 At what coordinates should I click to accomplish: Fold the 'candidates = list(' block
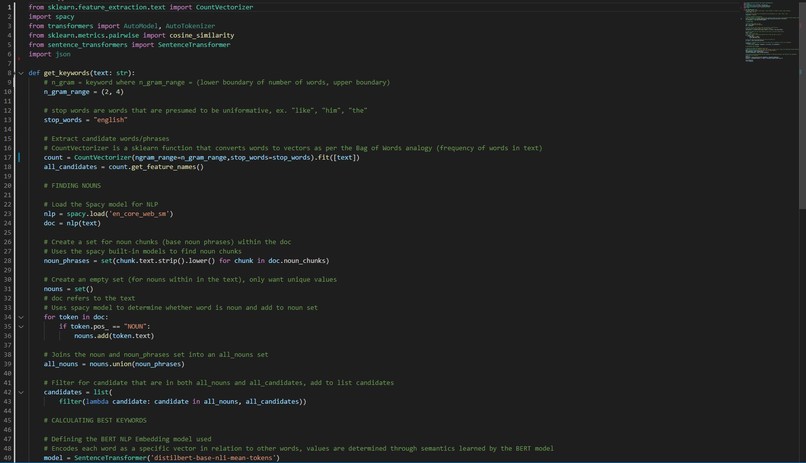coord(21,392)
